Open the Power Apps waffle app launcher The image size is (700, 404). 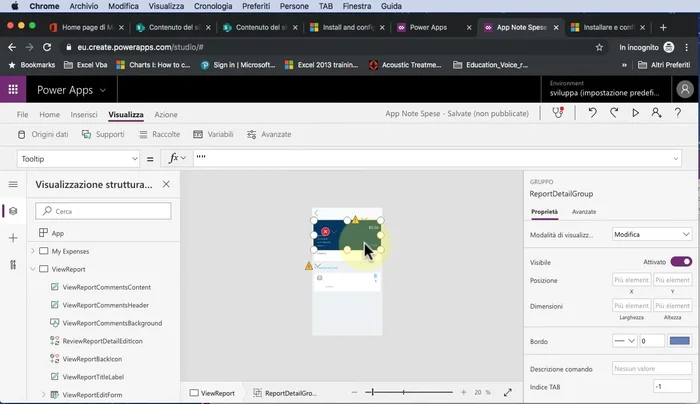click(x=13, y=90)
